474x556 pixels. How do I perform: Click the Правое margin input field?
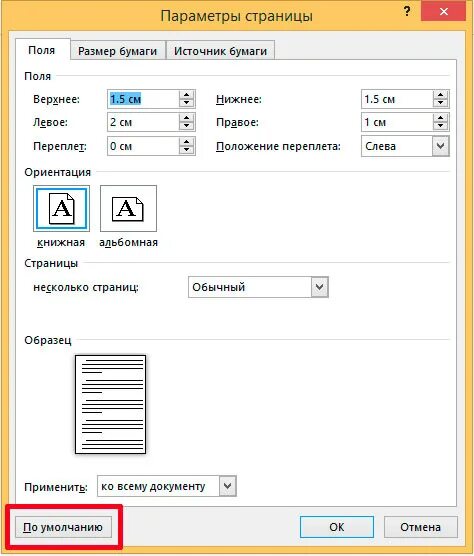[397, 122]
